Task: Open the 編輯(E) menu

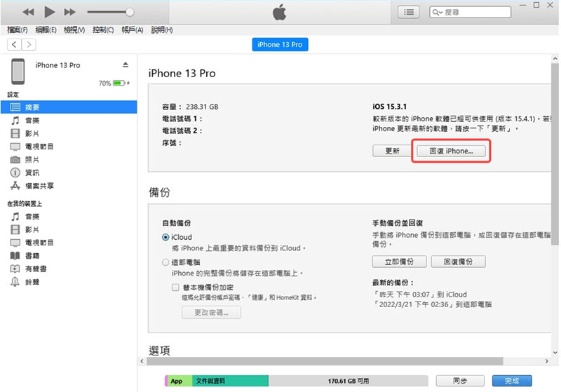Action: [x=46, y=30]
